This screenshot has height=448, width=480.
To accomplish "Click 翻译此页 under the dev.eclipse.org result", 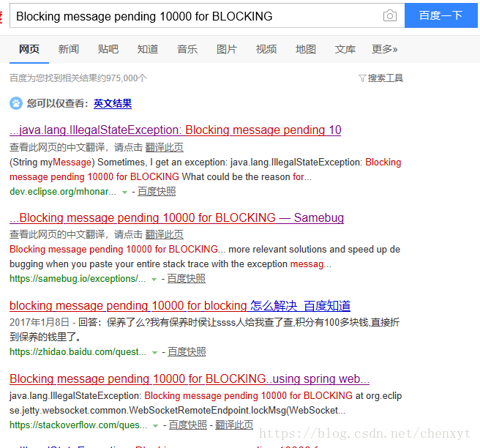I will click(x=164, y=148).
